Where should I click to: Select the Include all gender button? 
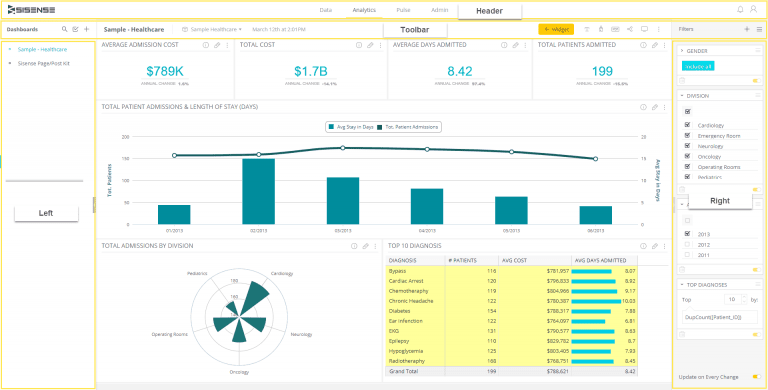pyautogui.click(x=698, y=66)
